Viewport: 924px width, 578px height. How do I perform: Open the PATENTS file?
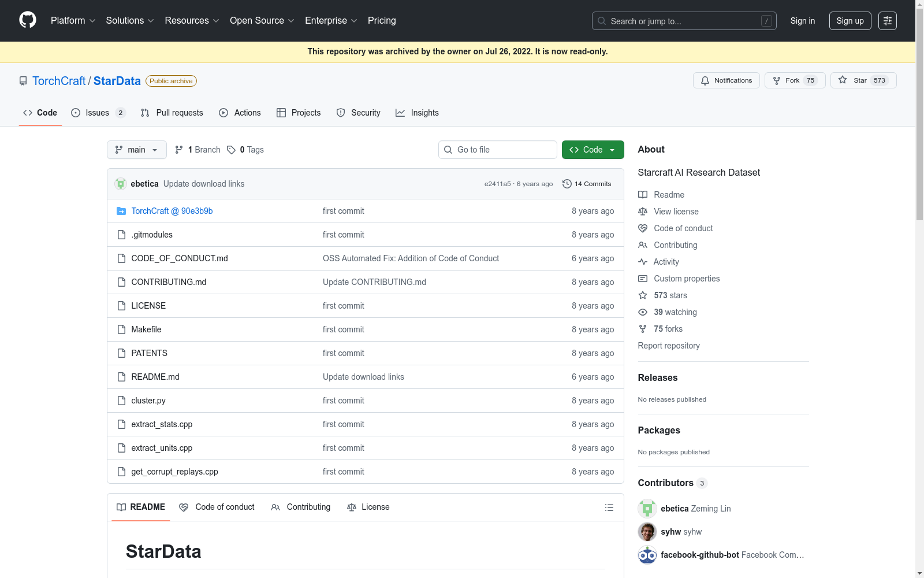149,353
